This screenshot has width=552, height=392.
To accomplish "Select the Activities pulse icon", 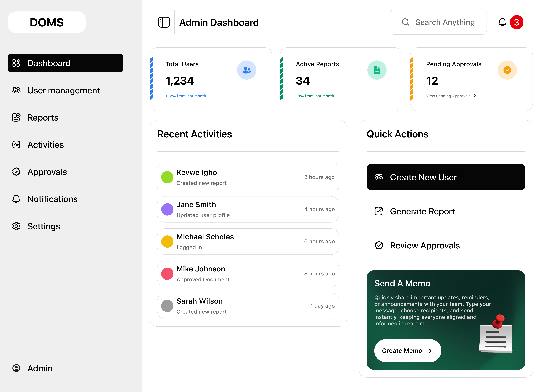I will coord(16,145).
